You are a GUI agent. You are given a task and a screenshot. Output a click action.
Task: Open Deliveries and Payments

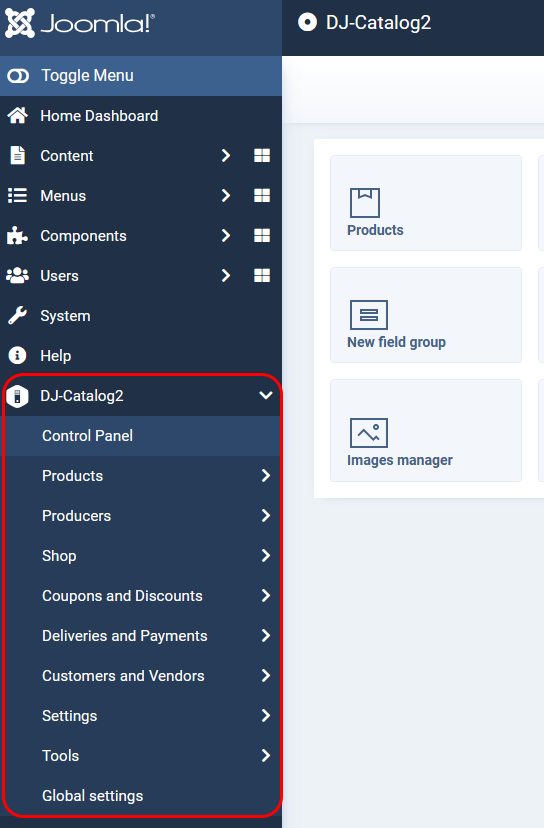click(125, 636)
